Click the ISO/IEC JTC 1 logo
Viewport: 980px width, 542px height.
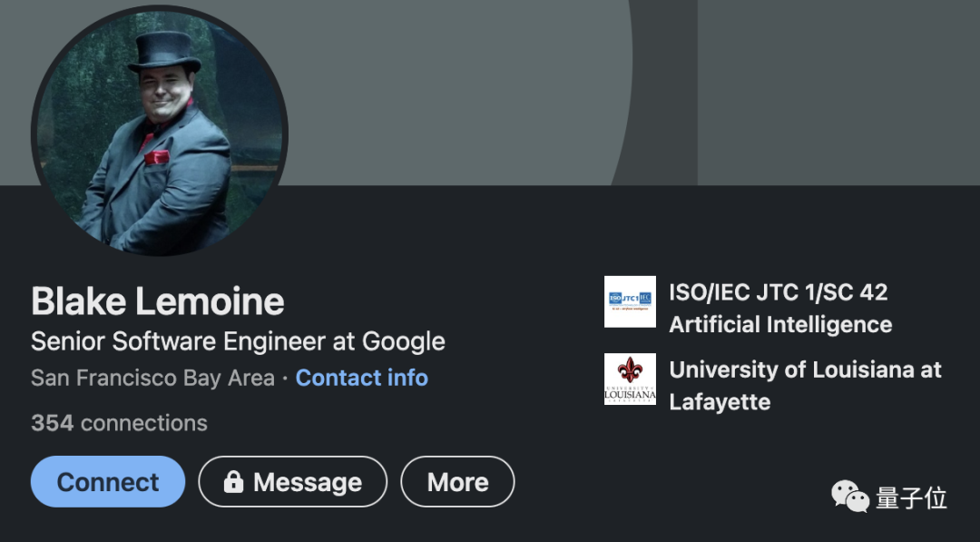[630, 301]
